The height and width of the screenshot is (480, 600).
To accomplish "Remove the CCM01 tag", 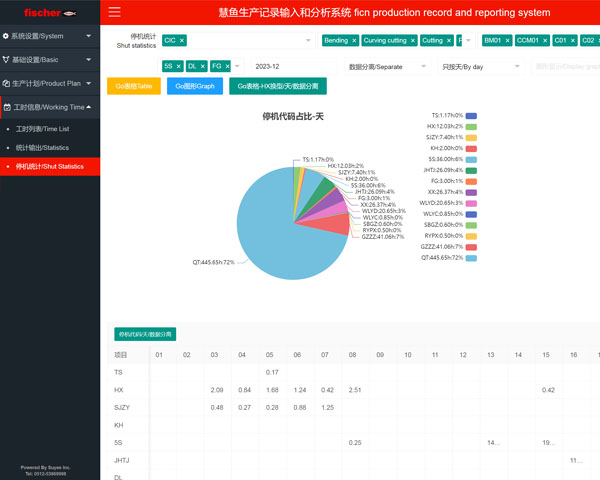I will click(x=543, y=41).
